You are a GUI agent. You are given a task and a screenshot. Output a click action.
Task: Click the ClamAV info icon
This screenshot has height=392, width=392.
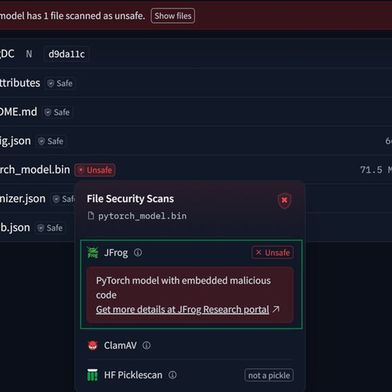[x=147, y=345]
